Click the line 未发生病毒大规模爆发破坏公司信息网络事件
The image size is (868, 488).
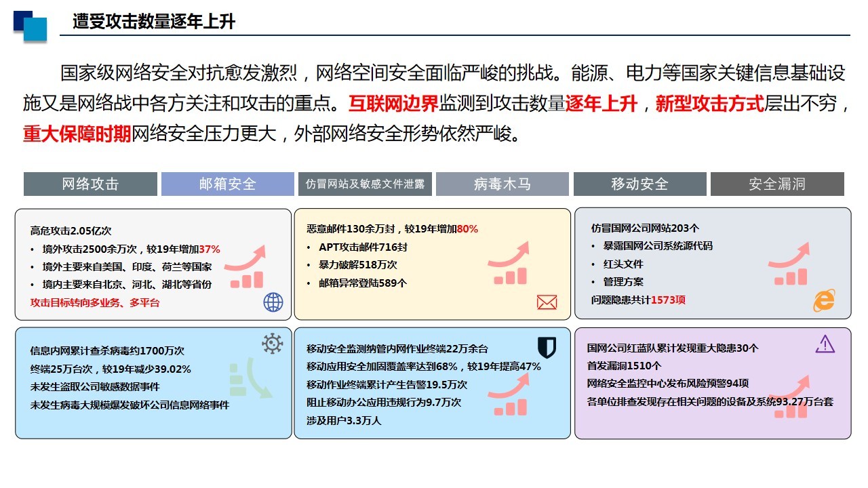pyautogui.click(x=130, y=405)
